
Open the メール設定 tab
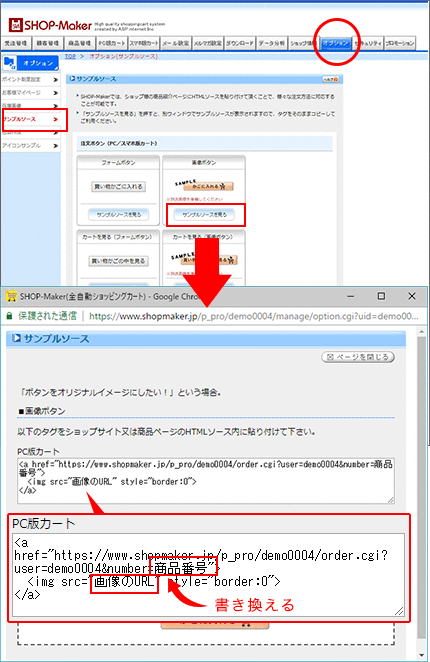[x=176, y=43]
